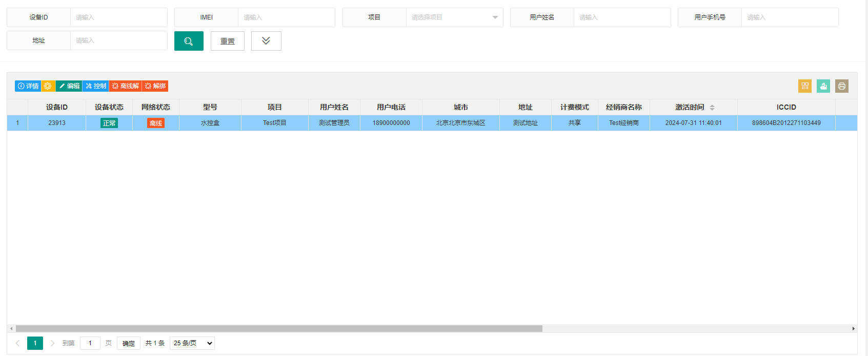Click the 确定 pagination confirm button
This screenshot has width=868, height=356.
[129, 343]
